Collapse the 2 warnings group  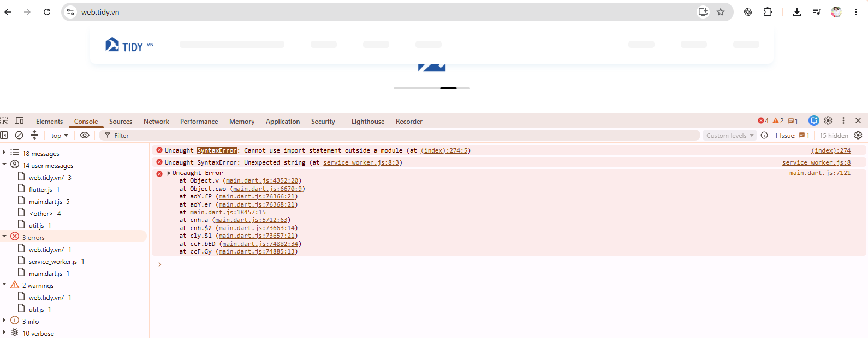point(4,285)
